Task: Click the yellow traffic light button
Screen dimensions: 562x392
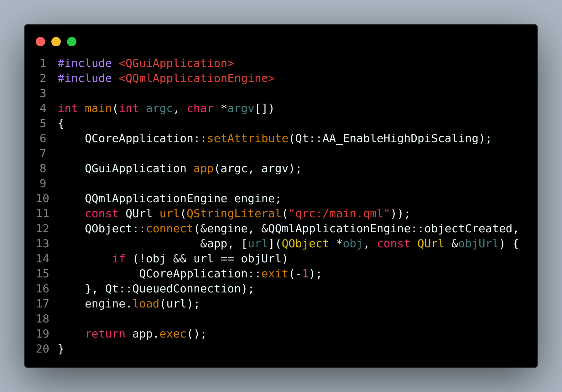Action: coord(56,41)
